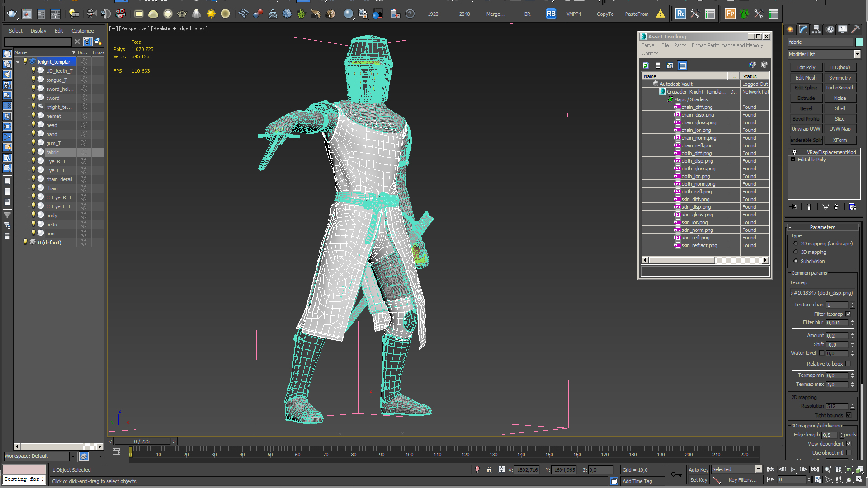868x488 pixels.
Task: Open Customize menu in scene explorer
Action: tap(82, 31)
